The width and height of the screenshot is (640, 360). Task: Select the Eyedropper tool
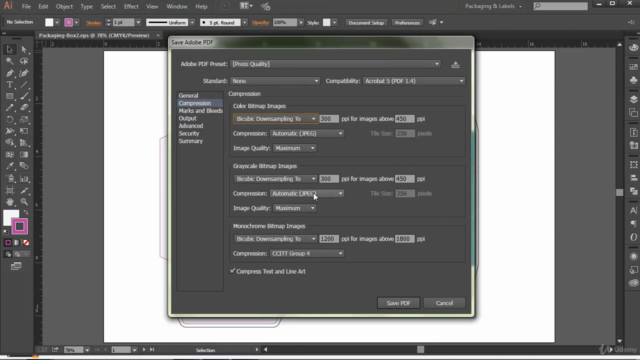point(9,166)
